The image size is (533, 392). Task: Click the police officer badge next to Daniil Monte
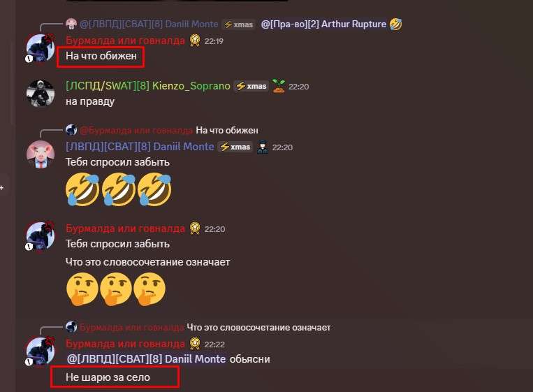(263, 147)
